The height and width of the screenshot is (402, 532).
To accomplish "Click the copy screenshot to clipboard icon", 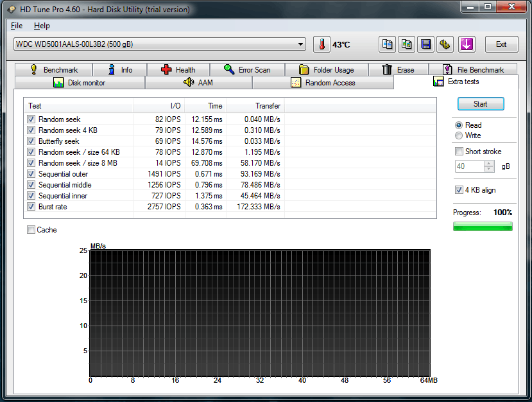I will coord(406,44).
